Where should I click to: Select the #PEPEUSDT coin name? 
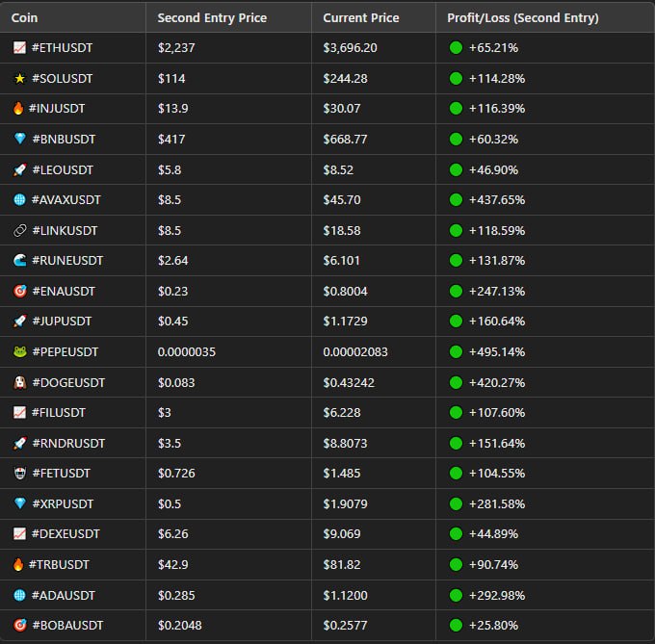point(65,352)
